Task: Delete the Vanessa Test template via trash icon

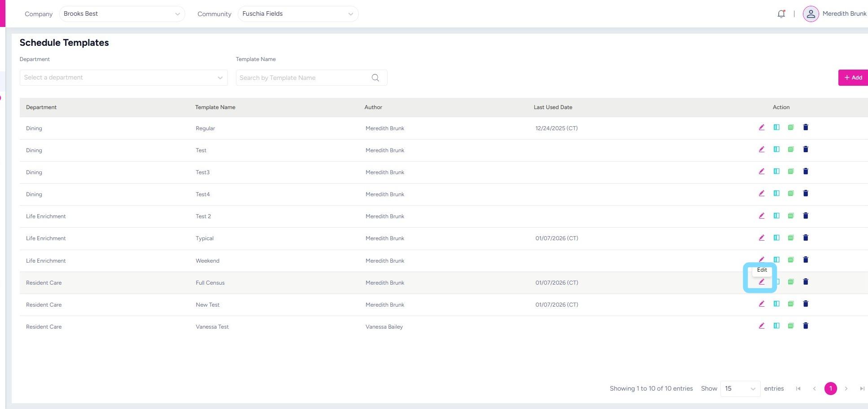Action: click(805, 326)
